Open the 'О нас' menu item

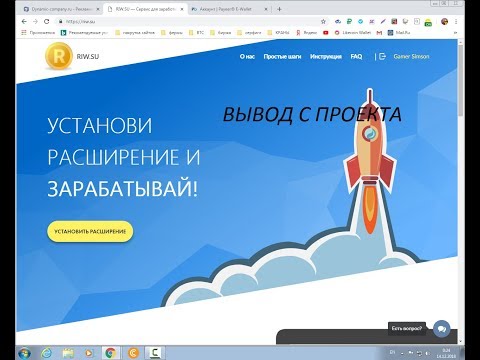(x=247, y=57)
